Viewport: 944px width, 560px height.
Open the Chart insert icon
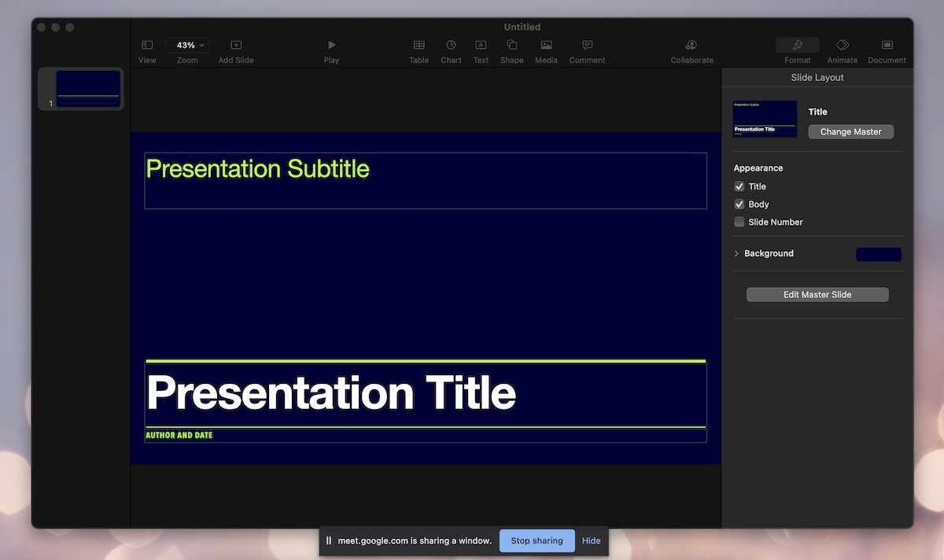tap(451, 46)
